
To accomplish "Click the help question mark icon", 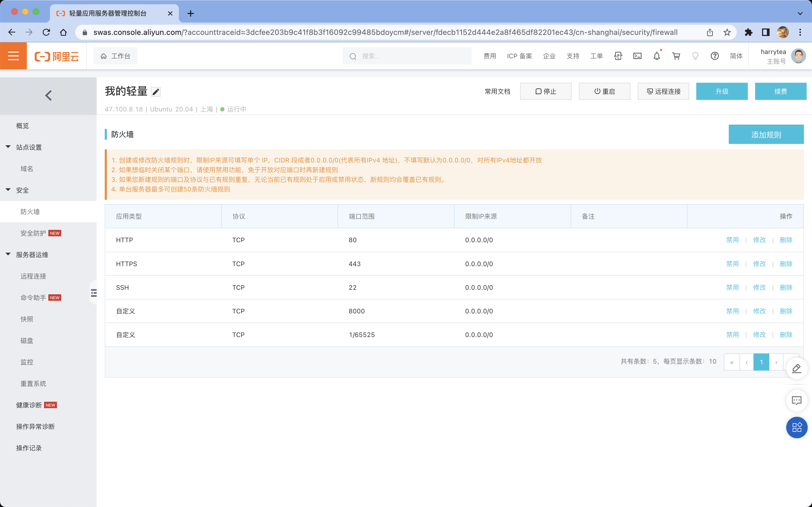I will coord(715,56).
